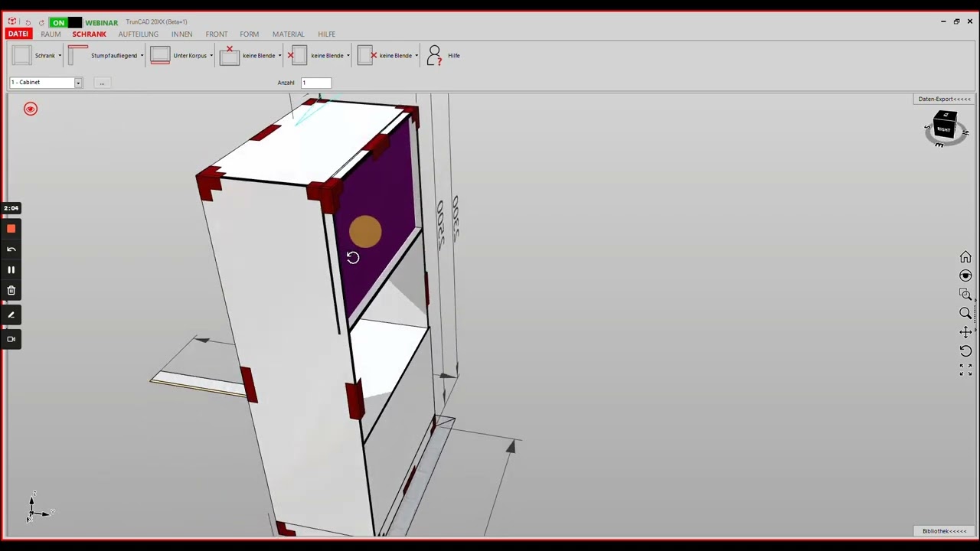Switch to the INNEN tab
The height and width of the screenshot is (551, 980).
[181, 34]
